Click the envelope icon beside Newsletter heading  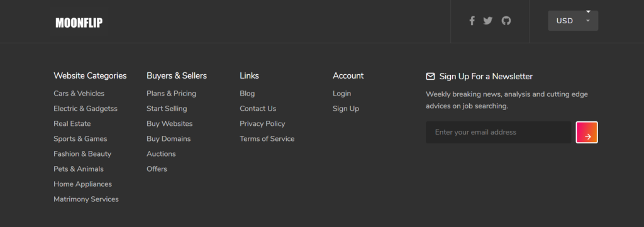pos(430,76)
